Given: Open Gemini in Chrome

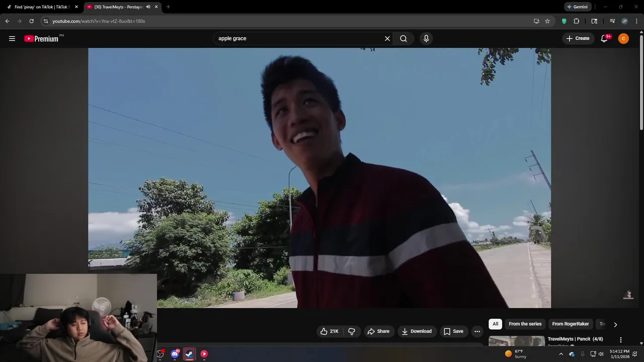Looking at the screenshot, I should (x=577, y=7).
